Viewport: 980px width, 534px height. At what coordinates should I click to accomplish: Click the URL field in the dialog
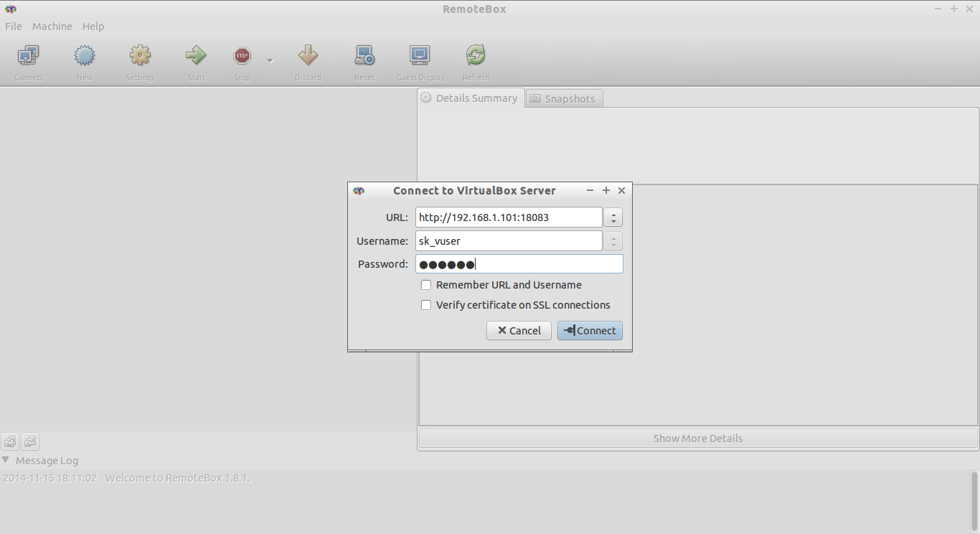(509, 217)
